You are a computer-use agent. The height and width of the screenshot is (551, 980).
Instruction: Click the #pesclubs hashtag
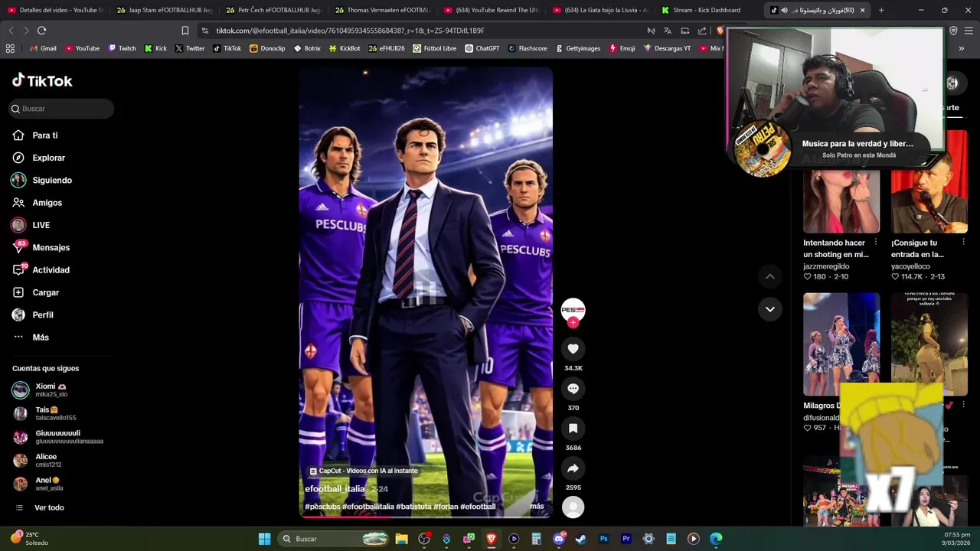tap(322, 507)
